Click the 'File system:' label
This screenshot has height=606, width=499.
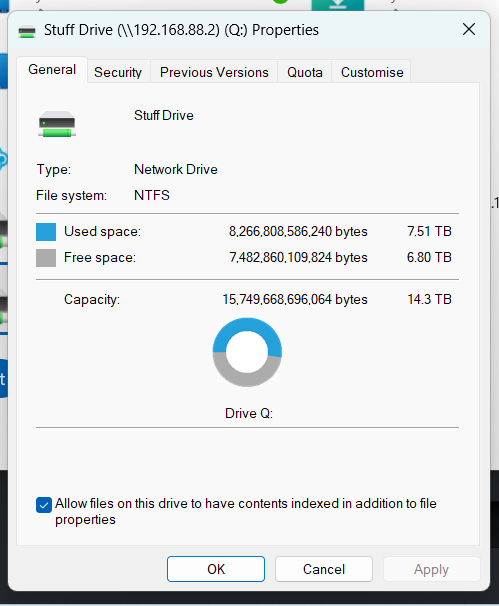tap(72, 195)
